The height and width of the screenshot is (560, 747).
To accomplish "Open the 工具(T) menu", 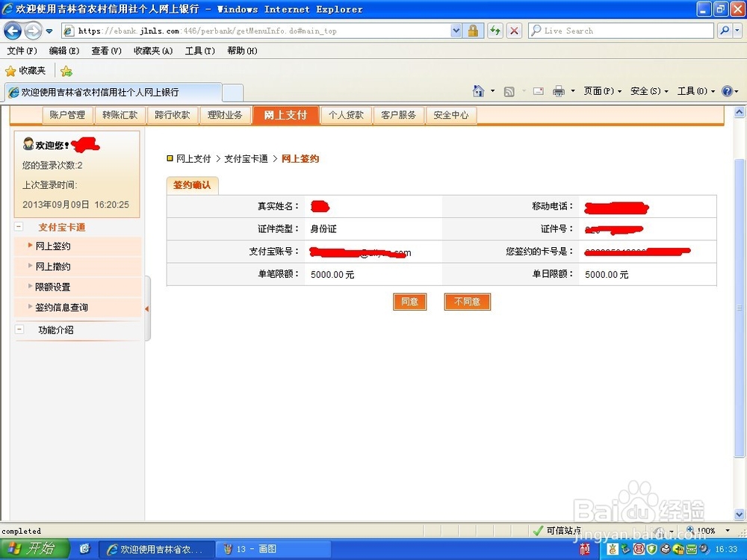I will point(199,51).
